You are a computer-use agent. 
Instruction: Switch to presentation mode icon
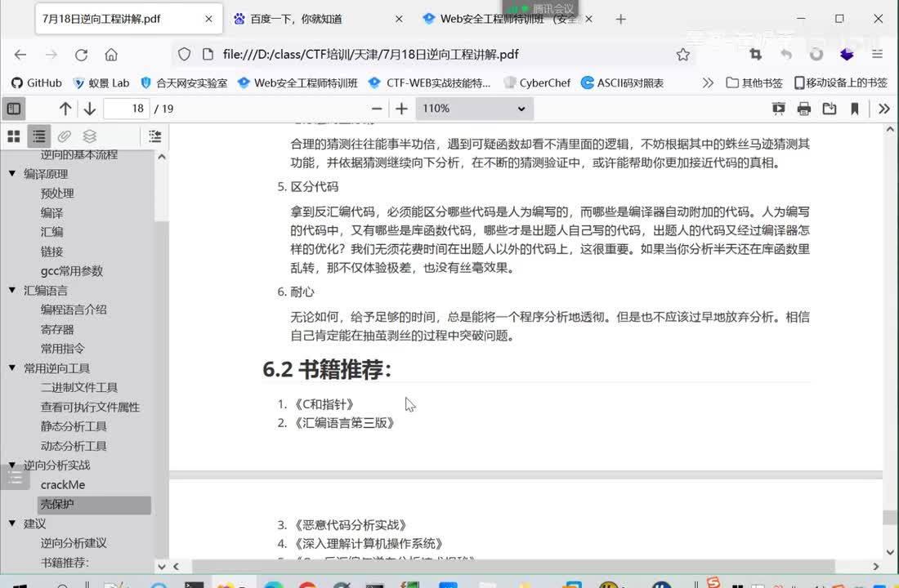point(778,109)
